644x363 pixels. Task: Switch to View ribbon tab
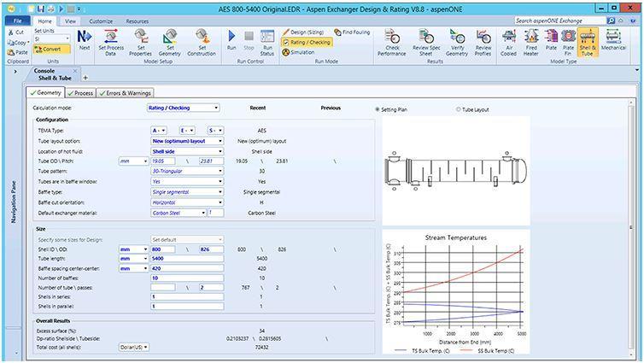(70, 21)
